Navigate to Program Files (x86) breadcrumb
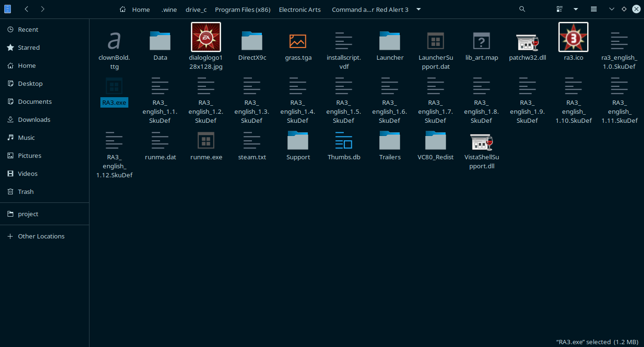The width and height of the screenshot is (644, 347). [x=242, y=9]
